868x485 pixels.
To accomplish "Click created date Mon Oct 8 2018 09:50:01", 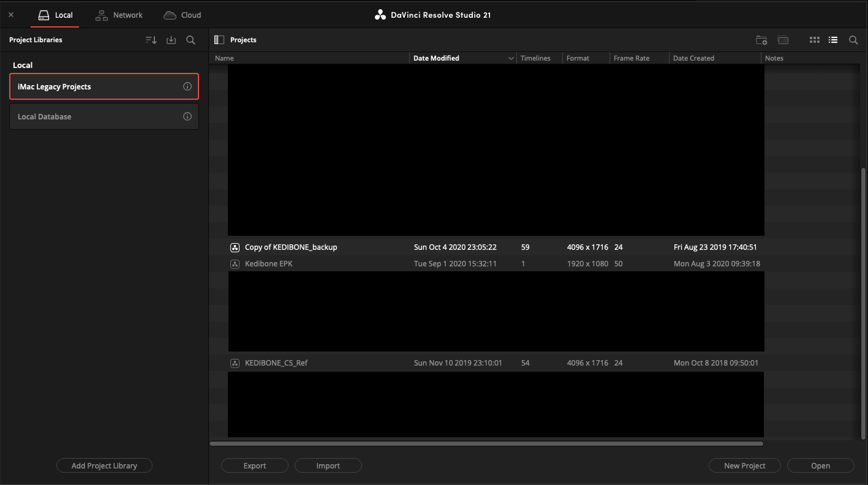I will coord(716,363).
